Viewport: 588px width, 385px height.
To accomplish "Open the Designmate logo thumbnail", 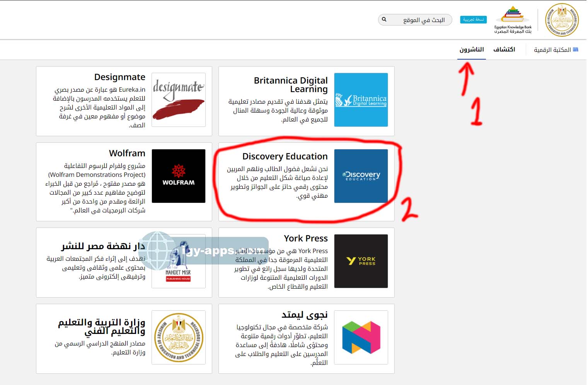I will [178, 100].
